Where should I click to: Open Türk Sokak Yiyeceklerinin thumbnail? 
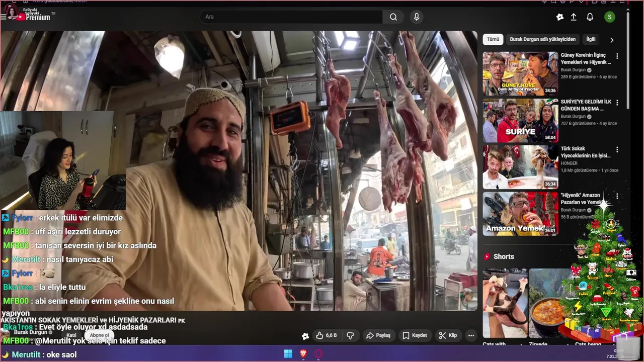click(x=520, y=167)
